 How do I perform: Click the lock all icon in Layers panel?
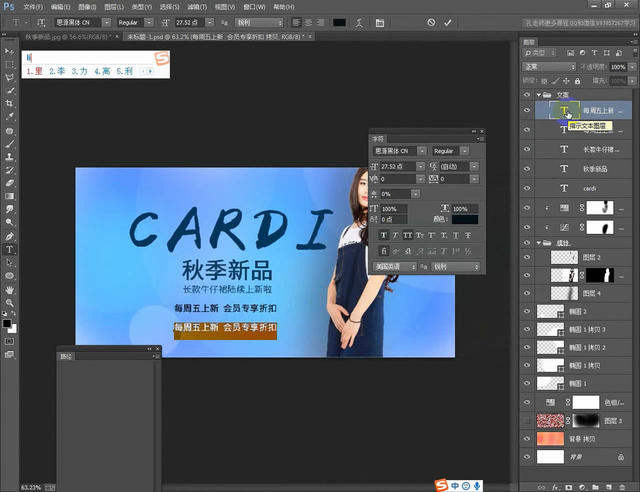(x=577, y=81)
